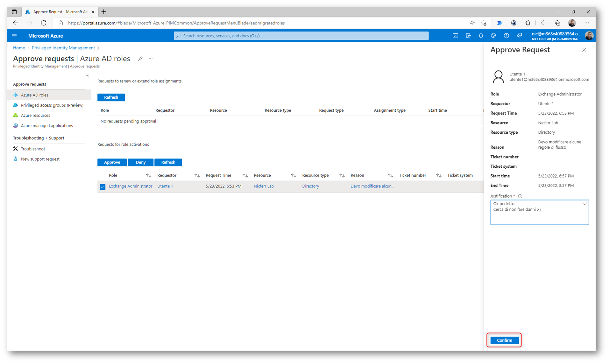Screen dimensions: 609x364
Task: Open browser profile picture
Action: tap(572, 23)
